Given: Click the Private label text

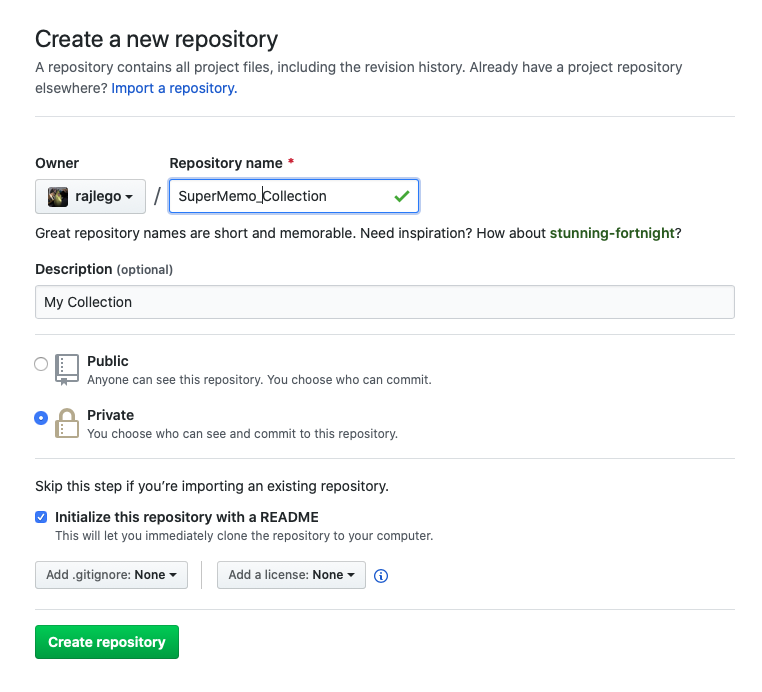Looking at the screenshot, I should click(x=110, y=415).
